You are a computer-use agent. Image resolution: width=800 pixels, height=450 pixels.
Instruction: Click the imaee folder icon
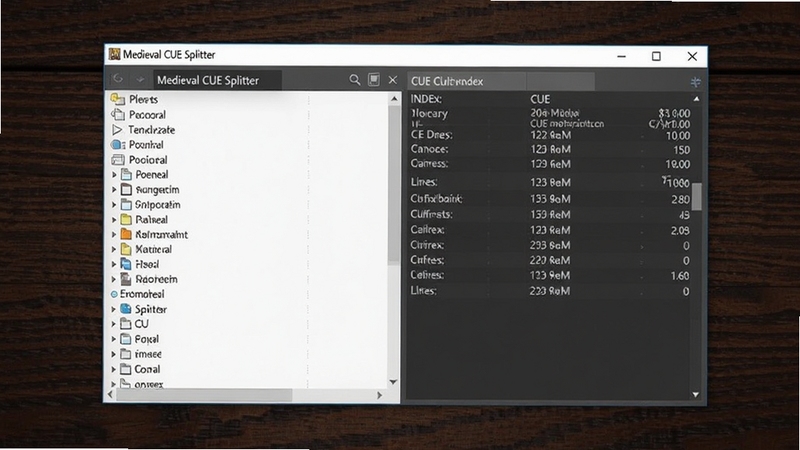(126, 354)
